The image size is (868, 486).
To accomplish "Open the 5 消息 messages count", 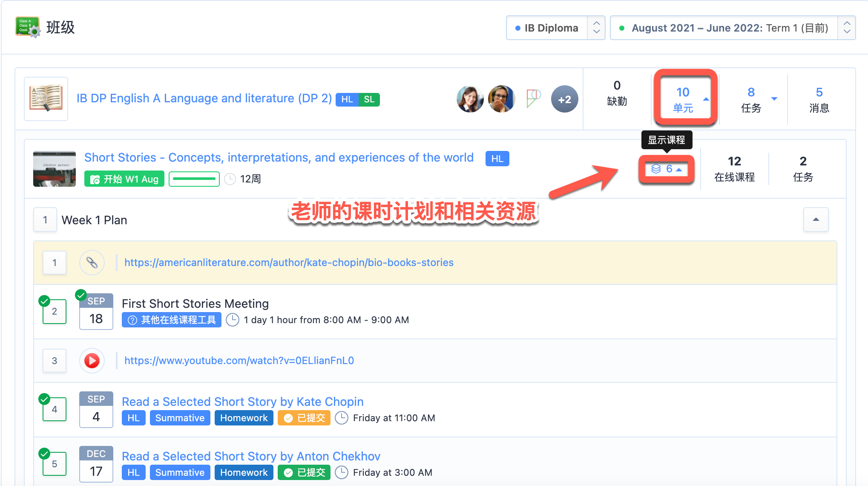I will click(x=819, y=100).
